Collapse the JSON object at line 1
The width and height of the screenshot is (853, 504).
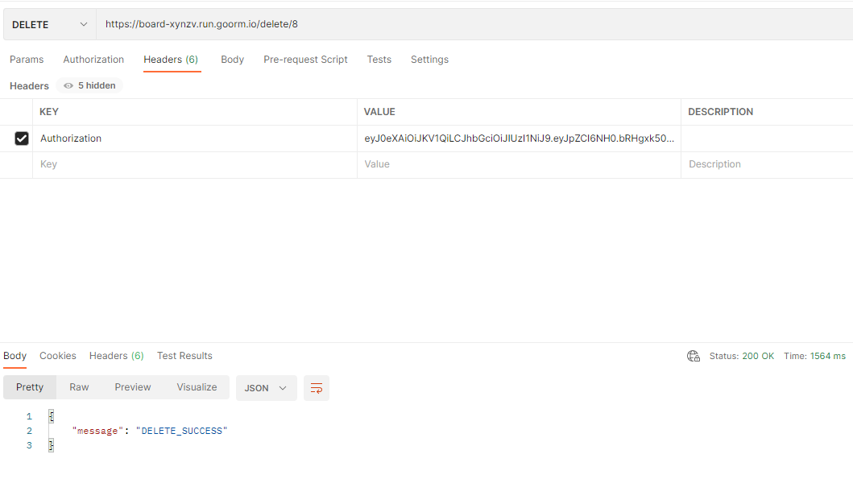point(51,416)
